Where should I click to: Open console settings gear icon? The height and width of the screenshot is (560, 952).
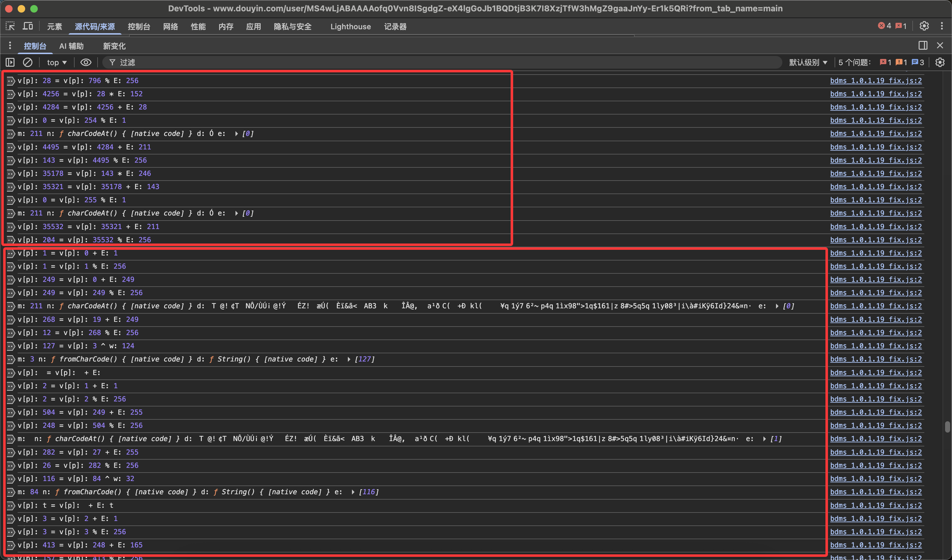tap(939, 62)
